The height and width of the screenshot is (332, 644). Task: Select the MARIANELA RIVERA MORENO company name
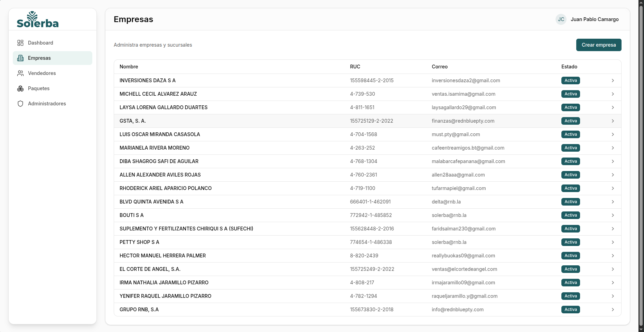pos(155,148)
